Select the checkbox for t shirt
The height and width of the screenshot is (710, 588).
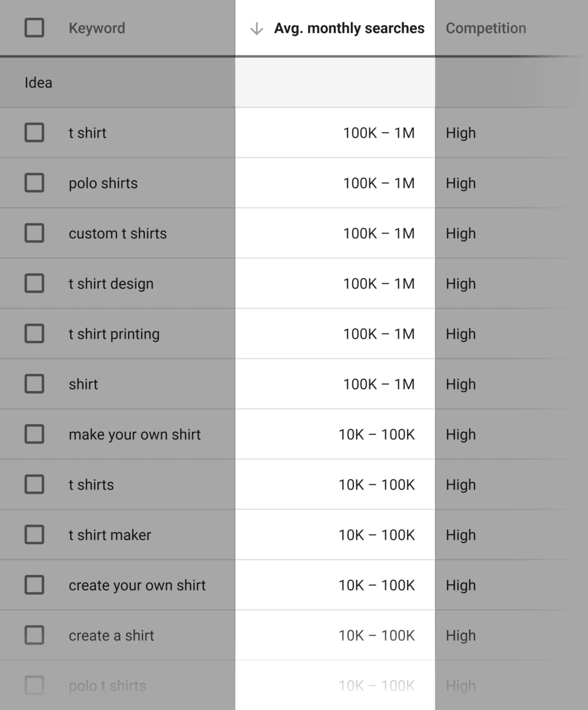[x=34, y=133]
